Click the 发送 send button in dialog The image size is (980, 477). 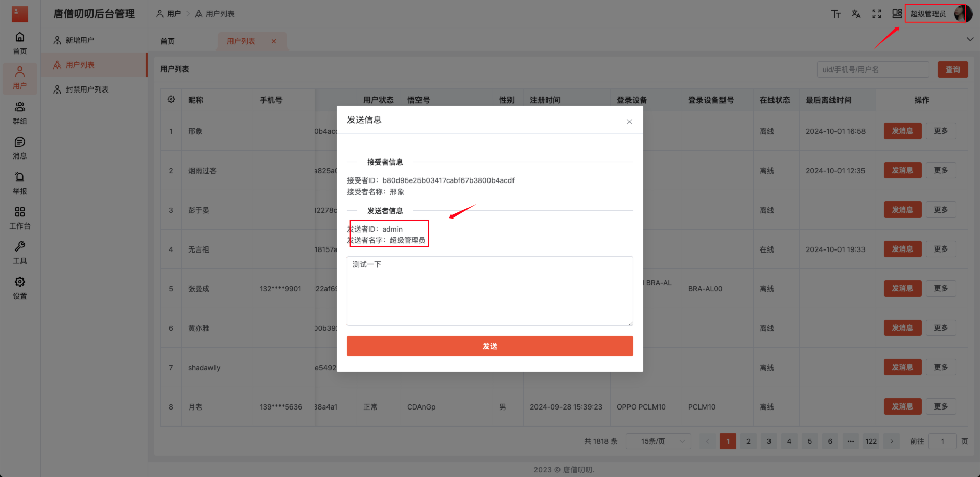pyautogui.click(x=489, y=346)
